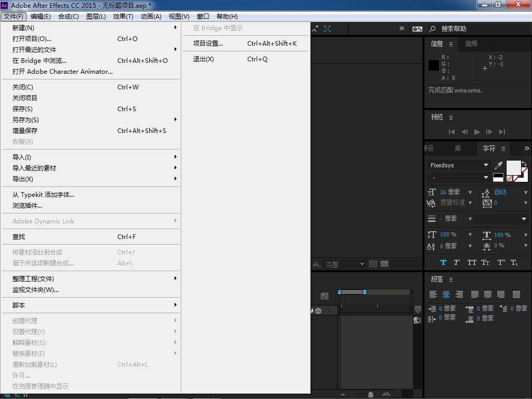This screenshot has height=399, width=532.
Task: Center paragraph text
Action: click(x=446, y=294)
